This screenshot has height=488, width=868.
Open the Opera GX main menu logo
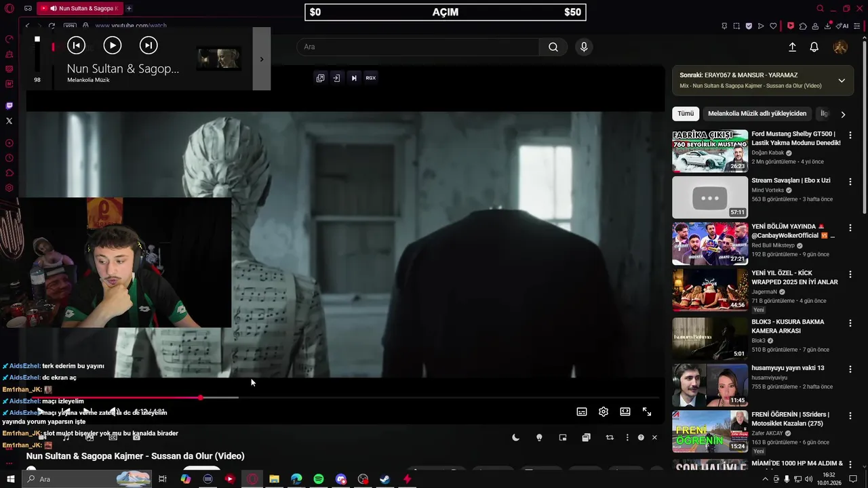click(9, 8)
